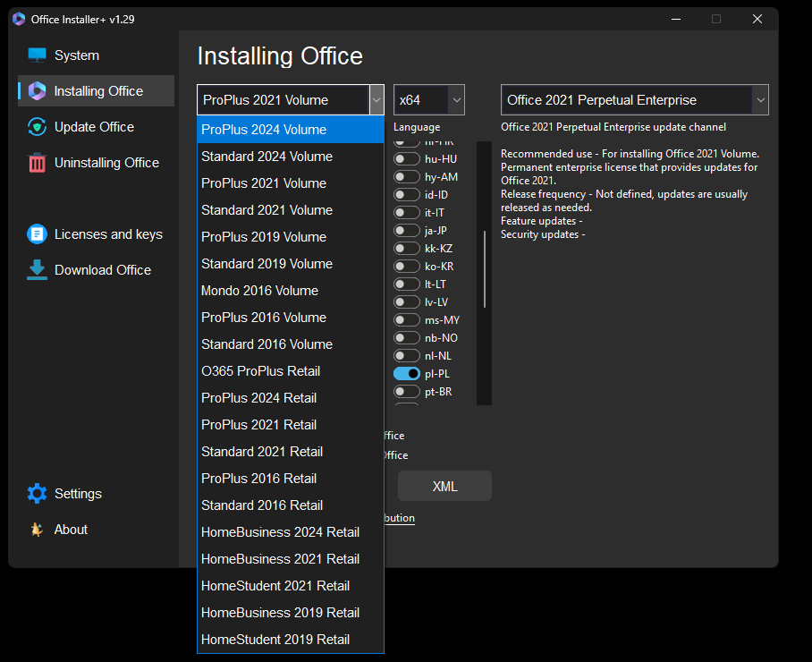Open the About page
This screenshot has width=812, height=662.
[x=97, y=530]
